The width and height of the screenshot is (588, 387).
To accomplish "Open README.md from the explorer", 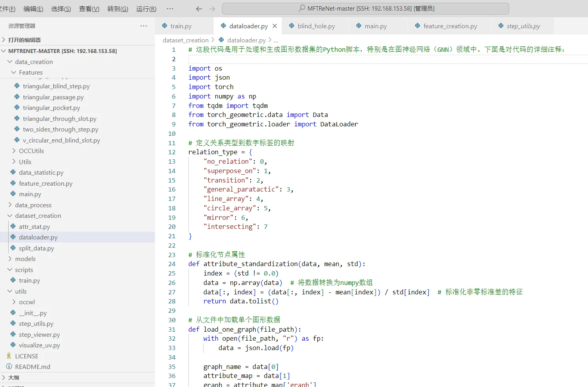I will pos(33,367).
